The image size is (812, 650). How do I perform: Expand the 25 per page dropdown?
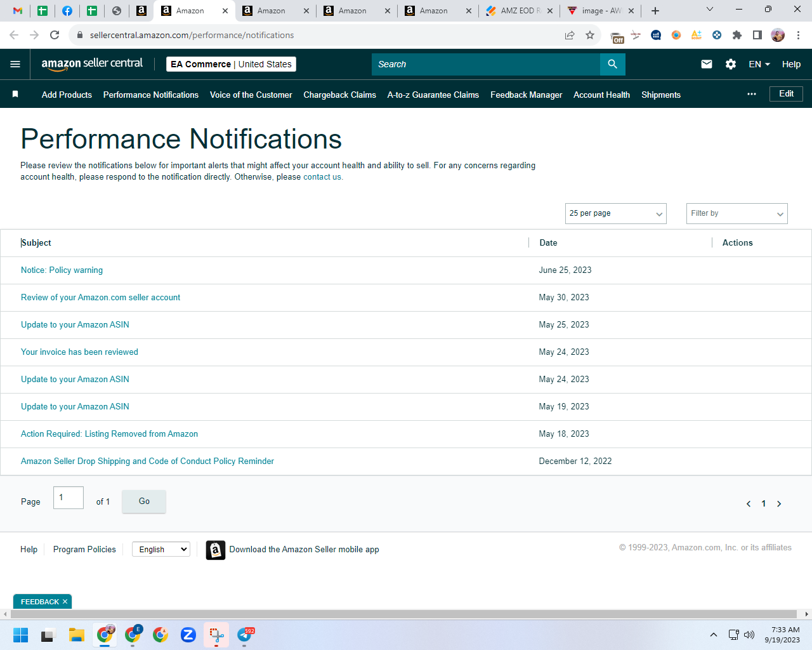click(616, 213)
